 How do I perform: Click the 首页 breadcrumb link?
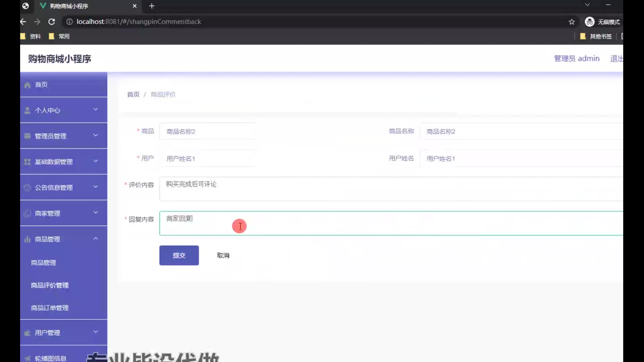pyautogui.click(x=133, y=95)
